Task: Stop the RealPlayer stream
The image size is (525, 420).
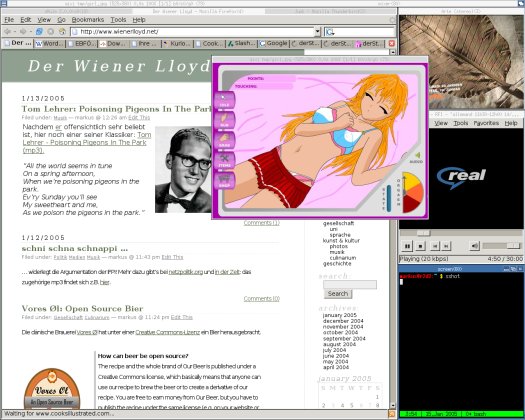Action: 420,246
